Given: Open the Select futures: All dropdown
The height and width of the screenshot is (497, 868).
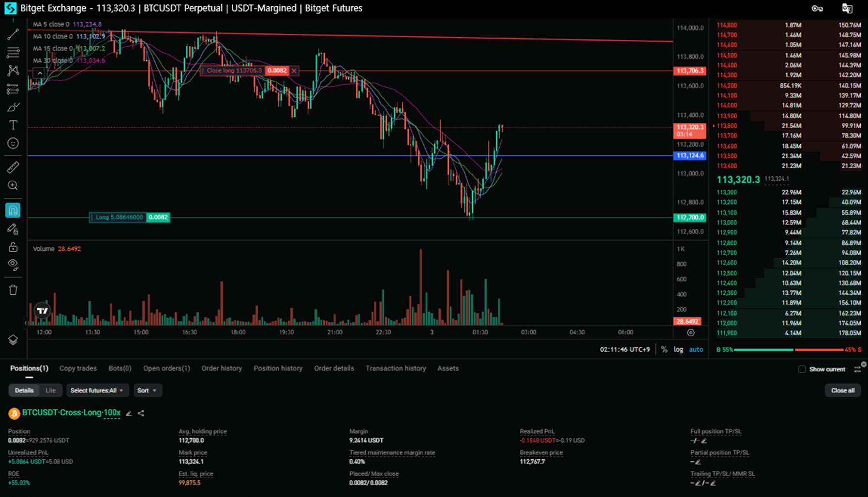Looking at the screenshot, I should coord(97,391).
